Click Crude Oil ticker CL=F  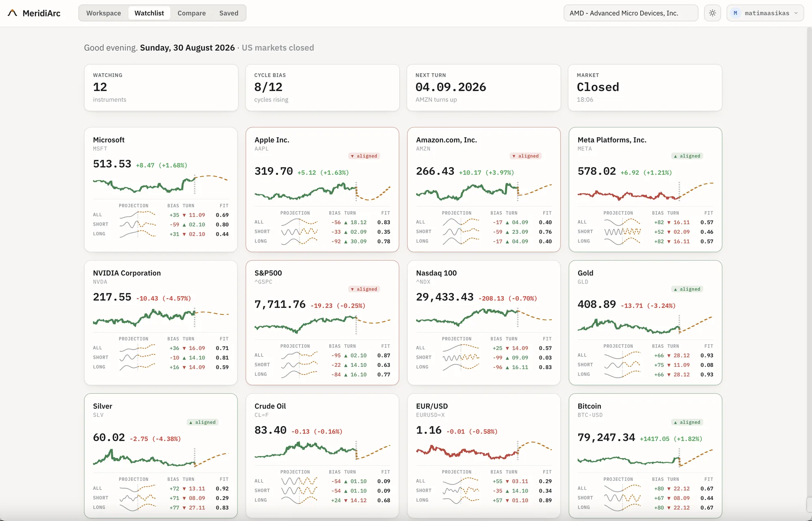click(261, 415)
